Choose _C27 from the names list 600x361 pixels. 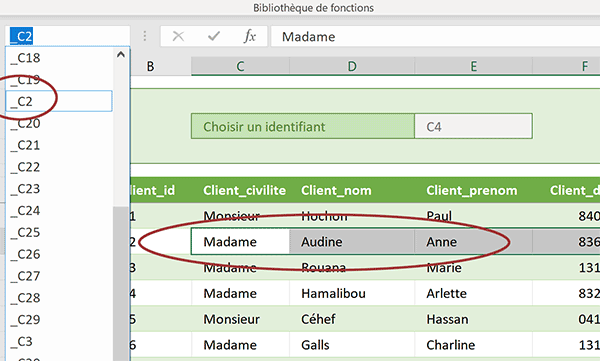pos(59,276)
